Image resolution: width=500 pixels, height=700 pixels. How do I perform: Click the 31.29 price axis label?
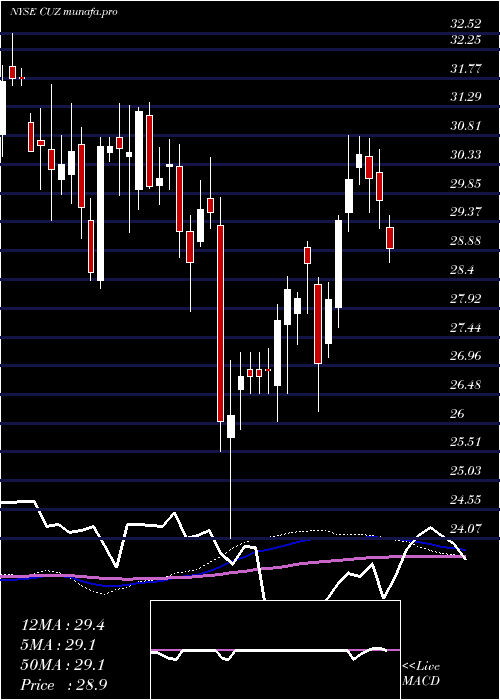click(x=466, y=97)
